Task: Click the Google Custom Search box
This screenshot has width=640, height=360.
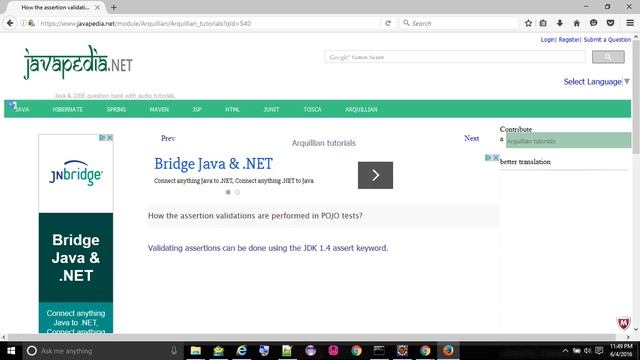Action: pos(455,57)
